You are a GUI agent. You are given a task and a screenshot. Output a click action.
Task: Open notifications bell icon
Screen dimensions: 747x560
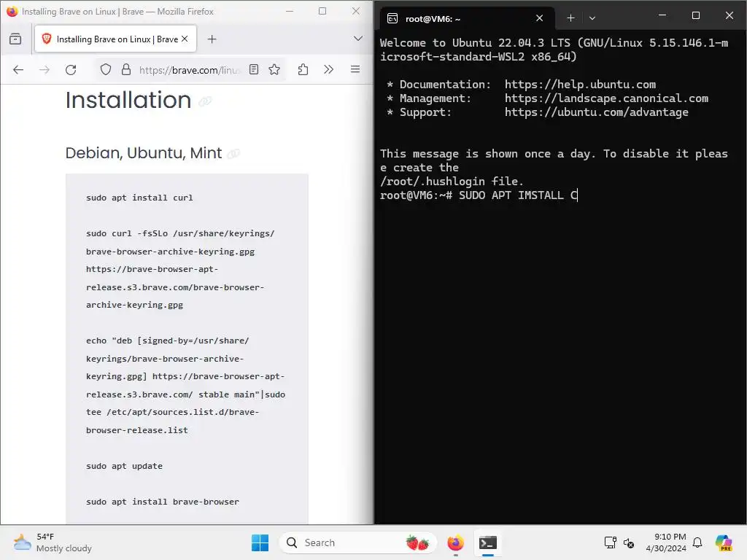pyautogui.click(x=697, y=542)
